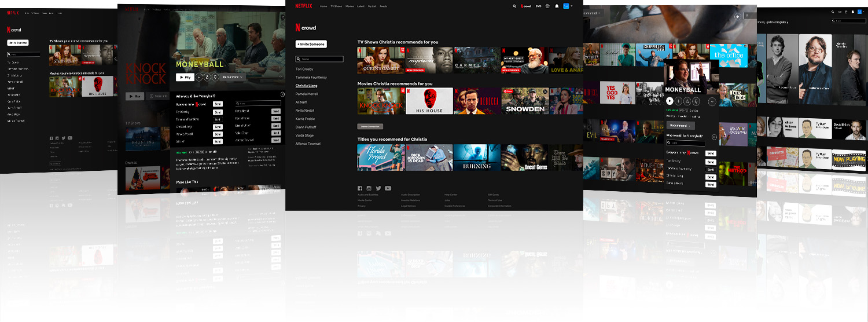Select Retta Nesbit in crowd list
Image resolution: width=868 pixels, height=322 pixels.
point(305,110)
